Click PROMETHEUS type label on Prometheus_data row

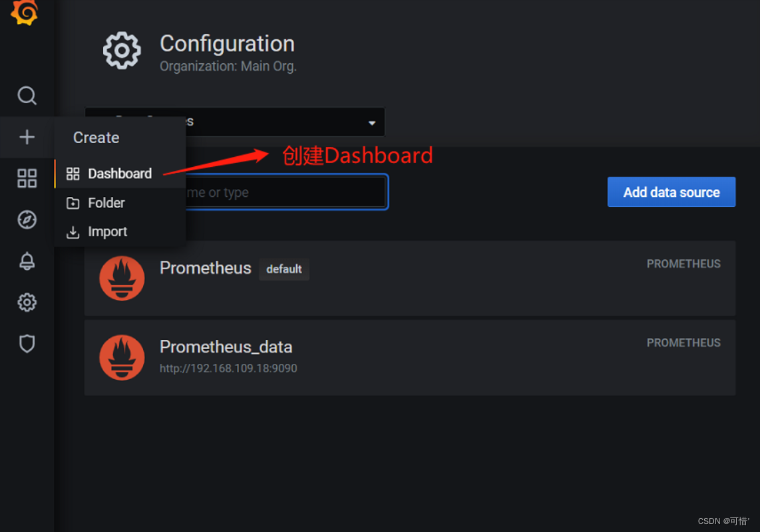pyautogui.click(x=683, y=343)
